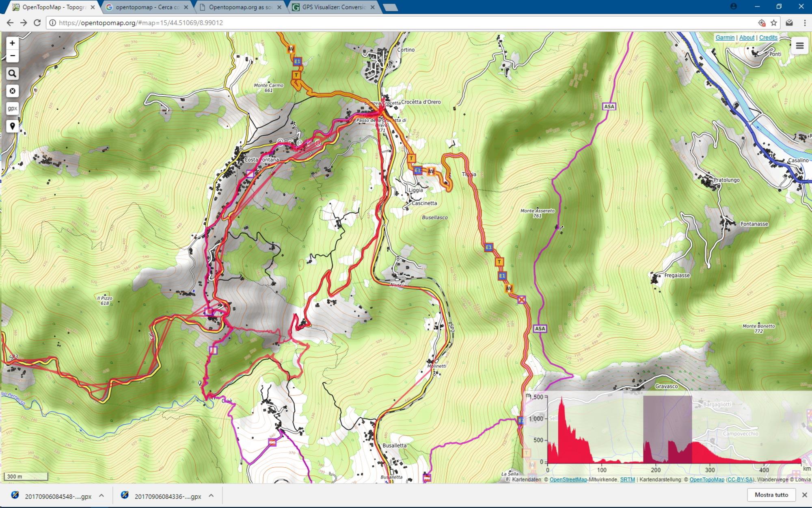Open the gpx upload control

12,109
